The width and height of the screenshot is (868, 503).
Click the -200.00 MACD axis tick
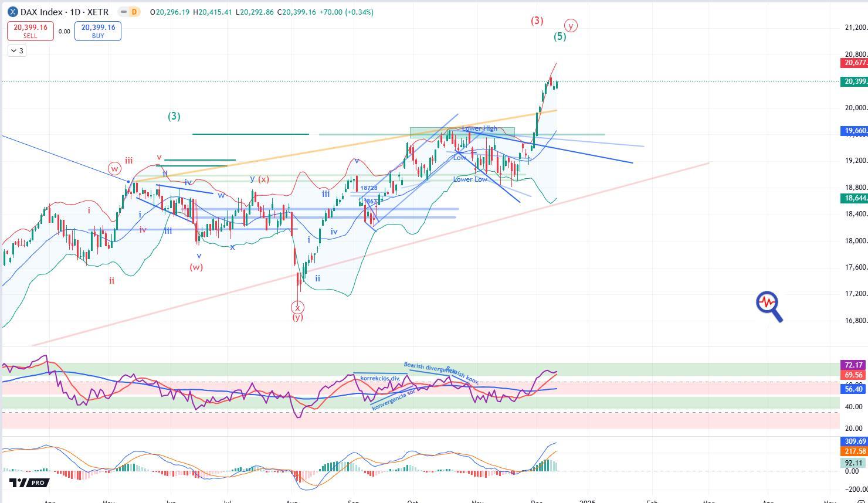coord(855,489)
